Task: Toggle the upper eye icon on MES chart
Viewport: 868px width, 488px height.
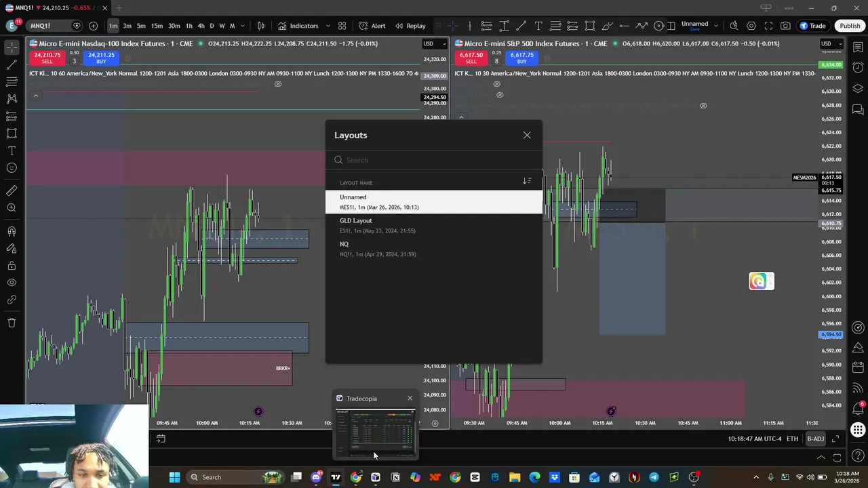Action: pos(496,84)
